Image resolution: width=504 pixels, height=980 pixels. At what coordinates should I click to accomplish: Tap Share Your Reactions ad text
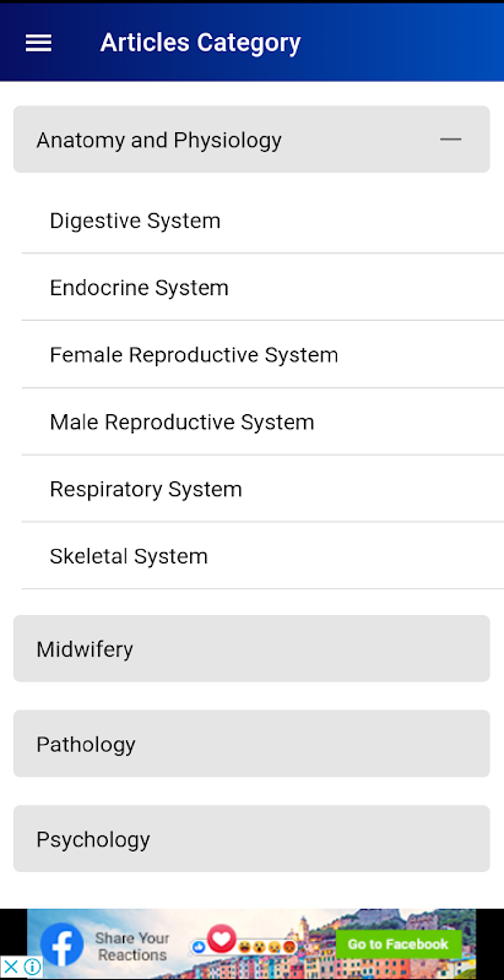tap(132, 946)
